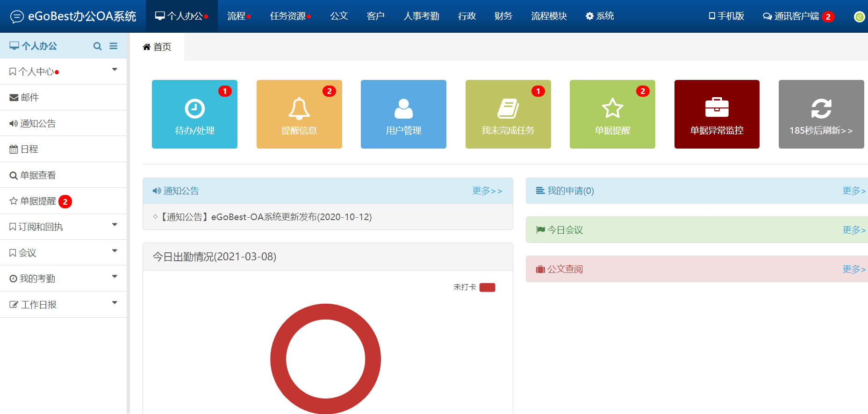This screenshot has width=868, height=414.
Task: Select the 首页 home tab
Action: [157, 47]
